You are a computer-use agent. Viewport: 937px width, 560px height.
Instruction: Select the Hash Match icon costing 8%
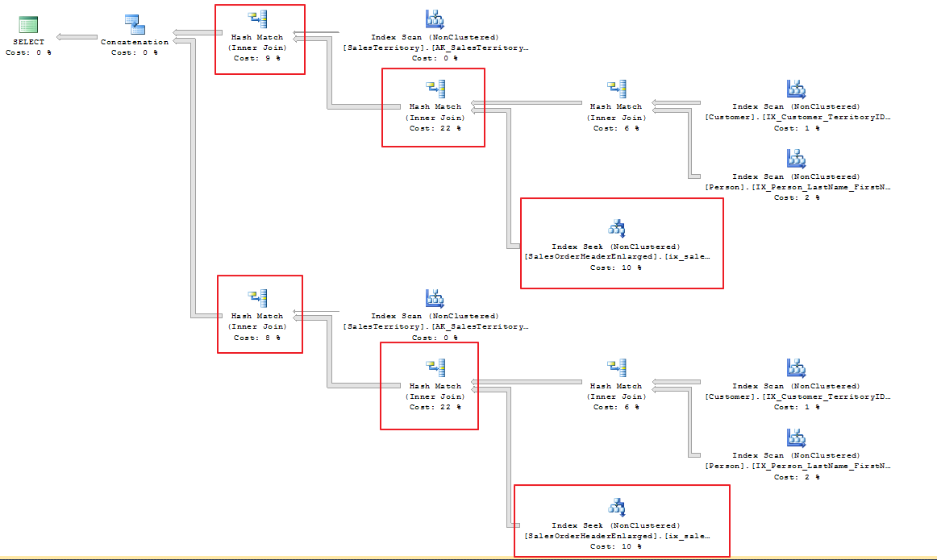(x=258, y=299)
